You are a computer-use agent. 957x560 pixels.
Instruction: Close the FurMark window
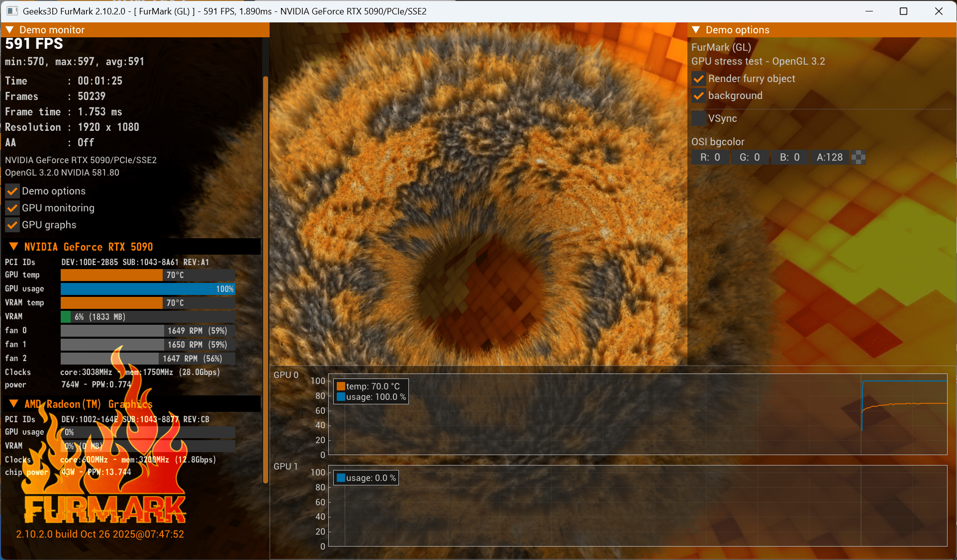939,11
